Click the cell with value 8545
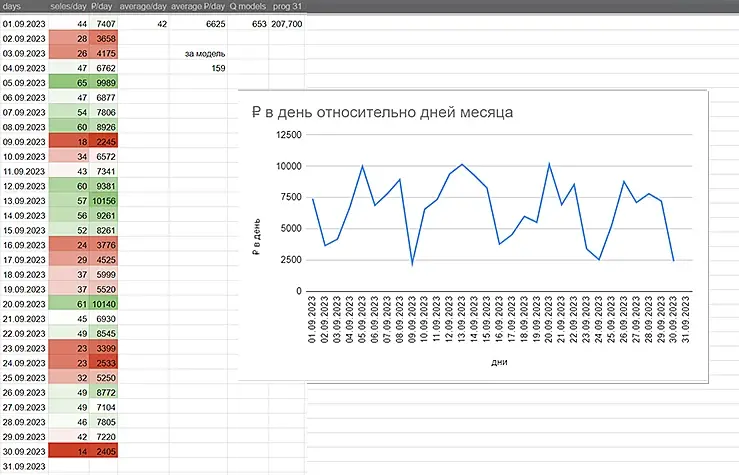Image resolution: width=739 pixels, height=475 pixels. pyautogui.click(x=104, y=334)
